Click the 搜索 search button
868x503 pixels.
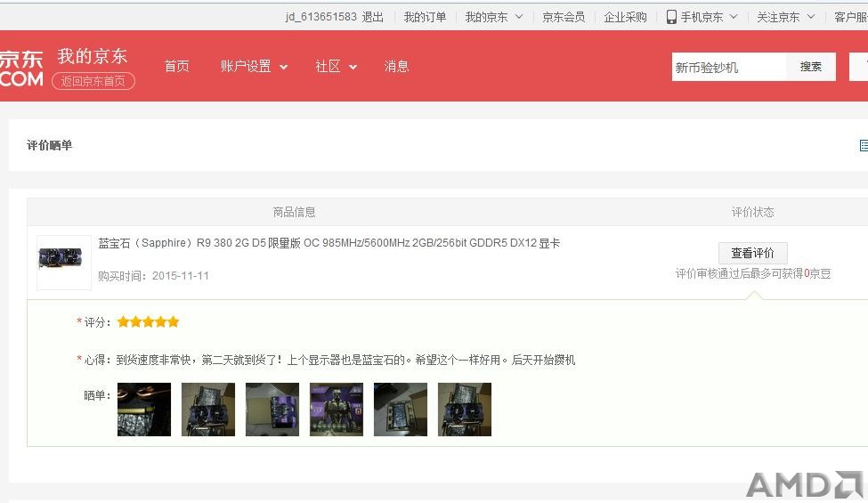pyautogui.click(x=810, y=67)
